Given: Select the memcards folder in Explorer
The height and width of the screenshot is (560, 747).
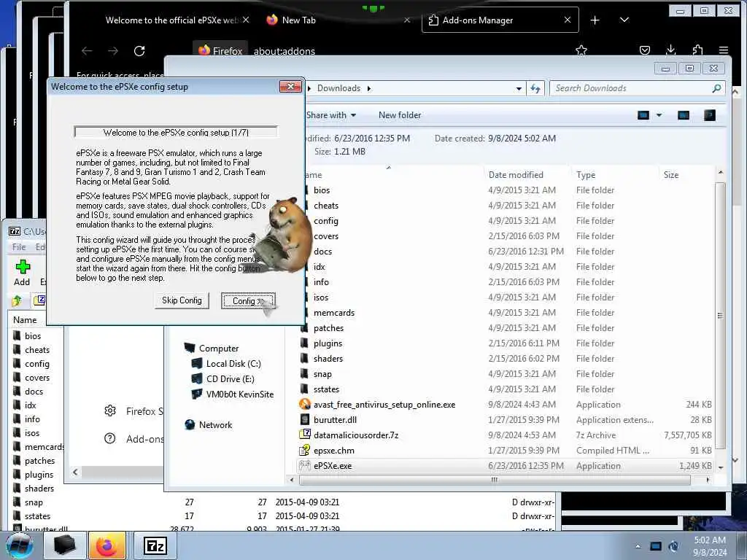Looking at the screenshot, I should click(x=334, y=313).
